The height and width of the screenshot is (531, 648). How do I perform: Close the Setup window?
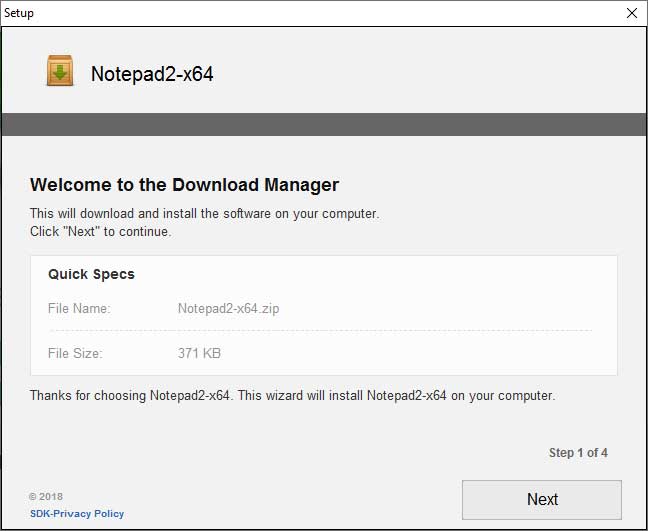tap(631, 13)
